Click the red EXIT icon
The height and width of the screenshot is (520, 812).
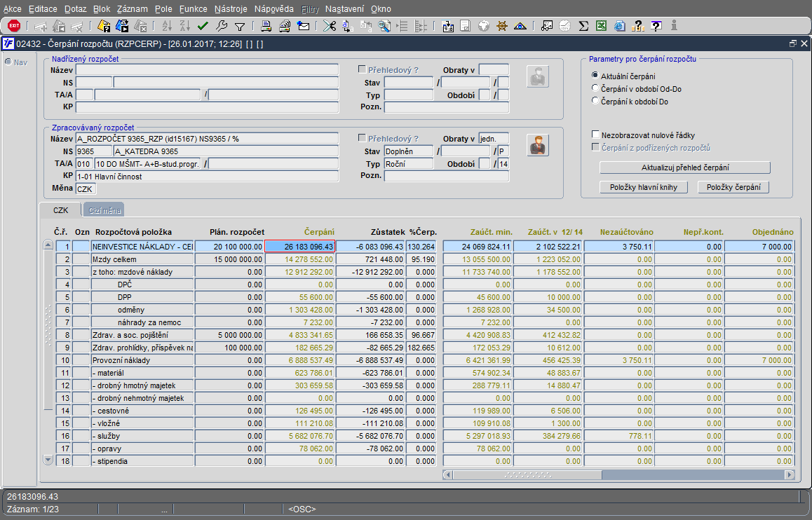[x=13, y=26]
